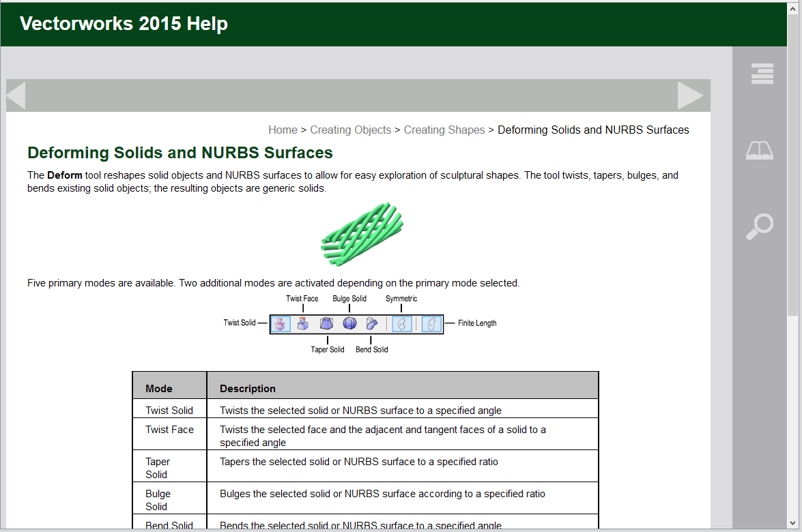Follow the Creating Objects breadcrumb link
This screenshot has height=532, width=802.
coord(350,130)
